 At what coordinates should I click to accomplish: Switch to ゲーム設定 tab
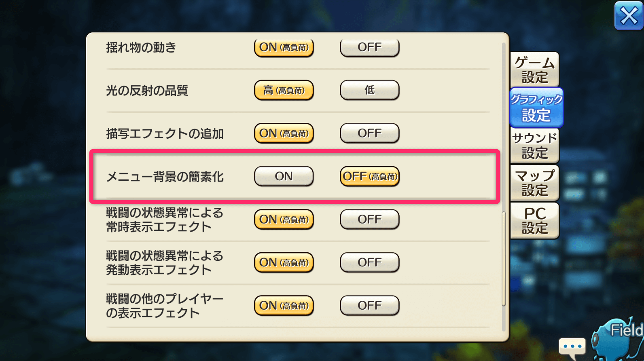pos(534,70)
